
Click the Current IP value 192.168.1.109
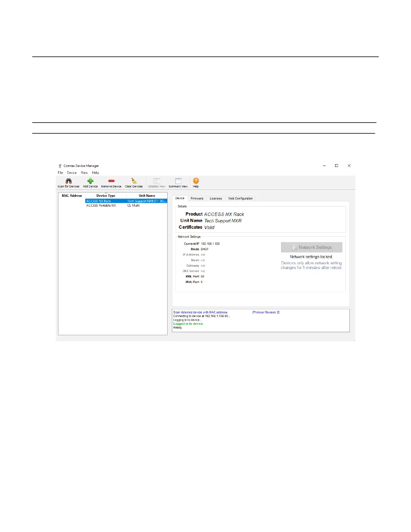[211, 244]
